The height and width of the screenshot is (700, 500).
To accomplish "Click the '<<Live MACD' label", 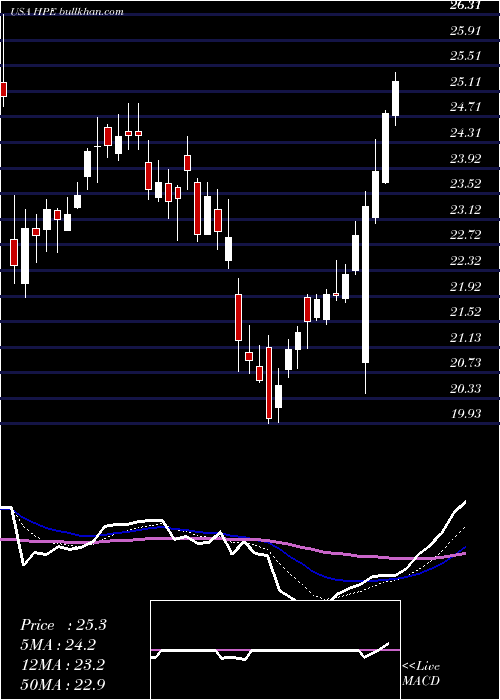I will tap(421, 673).
